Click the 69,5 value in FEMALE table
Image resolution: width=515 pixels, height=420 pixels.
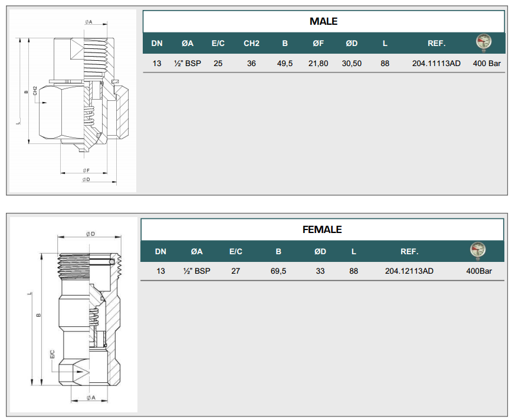pyautogui.click(x=278, y=271)
